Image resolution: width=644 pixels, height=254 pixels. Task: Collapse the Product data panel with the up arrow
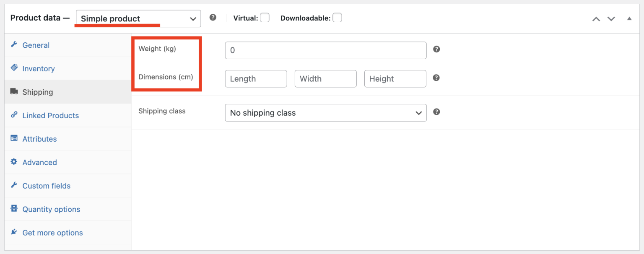click(x=629, y=18)
